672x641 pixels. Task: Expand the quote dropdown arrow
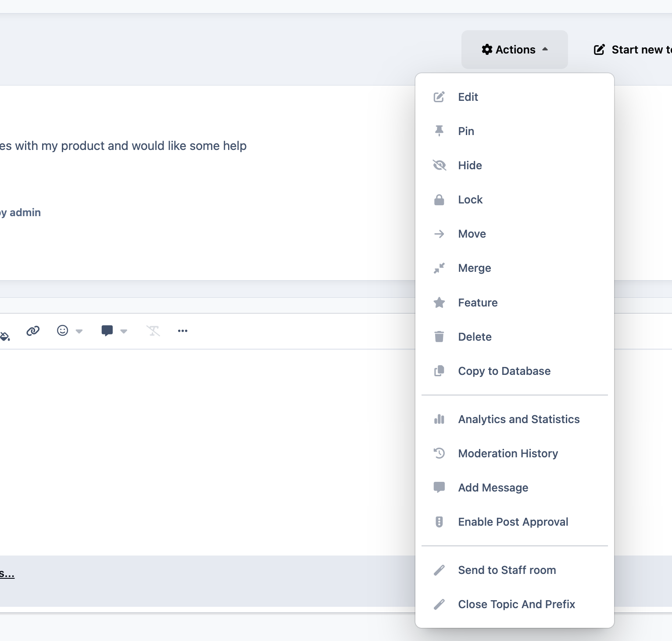[x=124, y=331]
